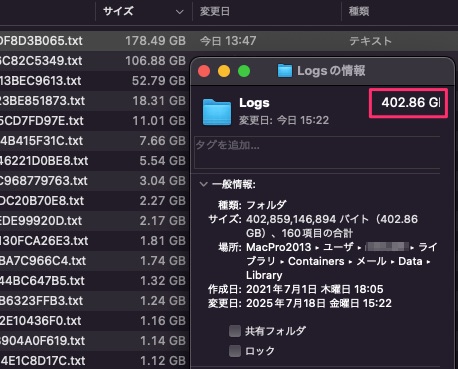Sort by 変更日 column header

click(x=215, y=11)
